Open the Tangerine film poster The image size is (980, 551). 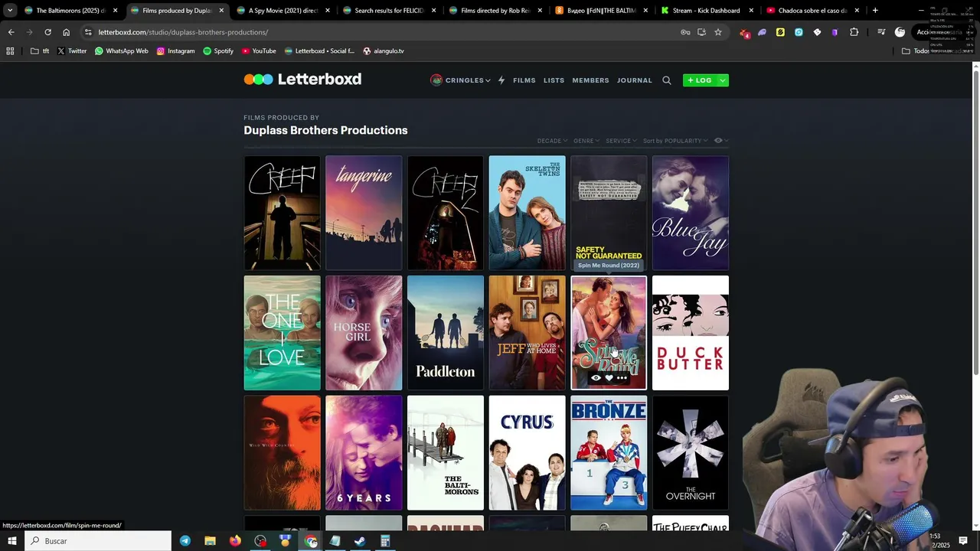[364, 213]
